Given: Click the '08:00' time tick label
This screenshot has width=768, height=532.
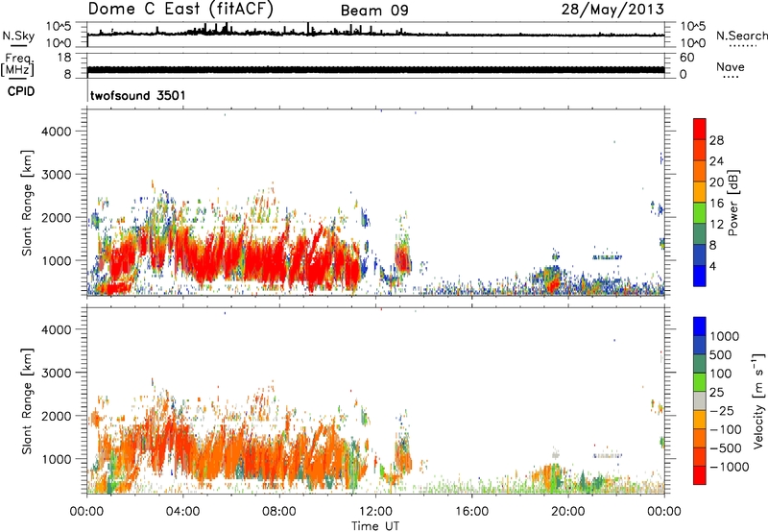Looking at the screenshot, I should [x=279, y=512].
